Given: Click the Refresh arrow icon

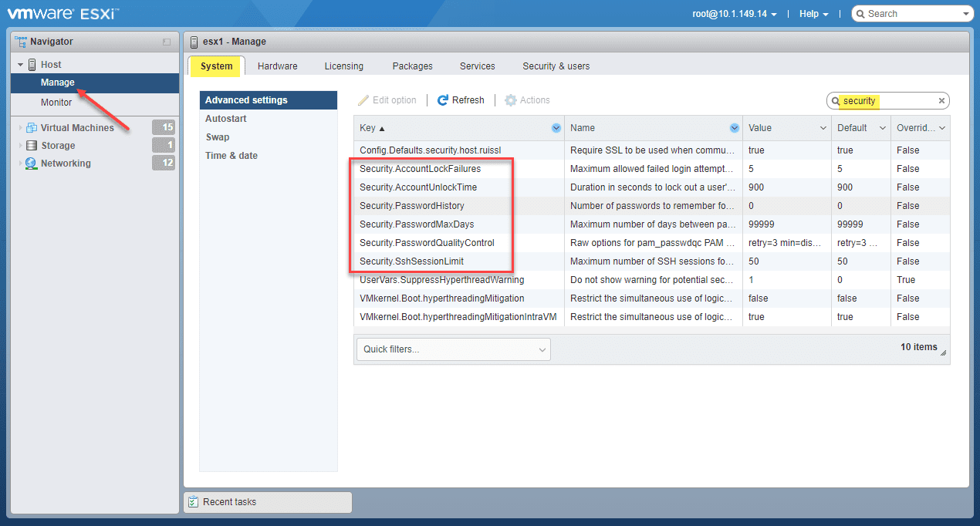Looking at the screenshot, I should (x=443, y=100).
